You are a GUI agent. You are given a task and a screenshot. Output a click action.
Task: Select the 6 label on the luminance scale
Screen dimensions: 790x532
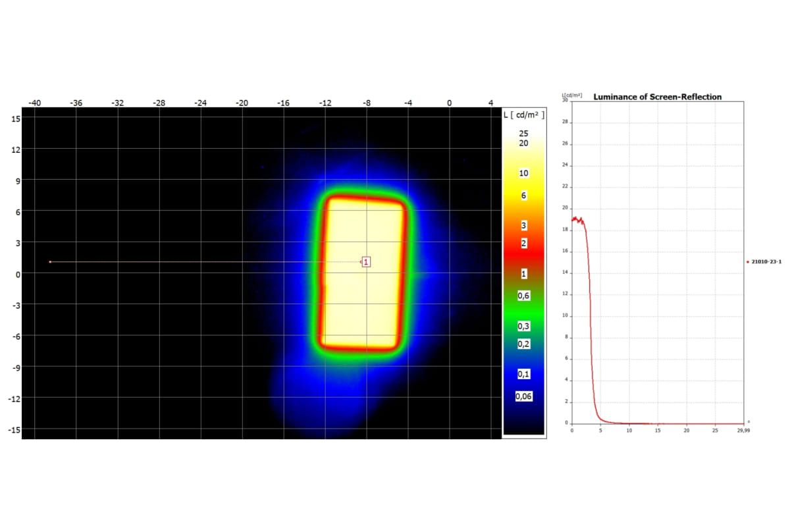pyautogui.click(x=523, y=196)
